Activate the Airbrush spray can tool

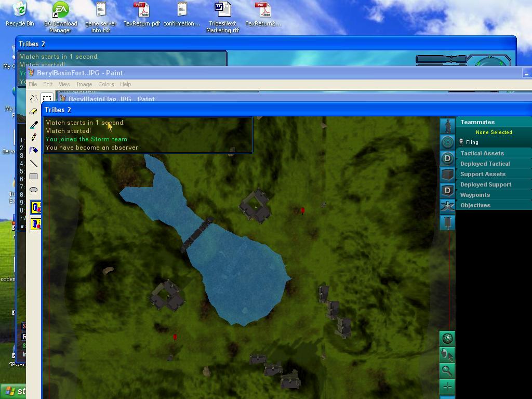point(34,150)
